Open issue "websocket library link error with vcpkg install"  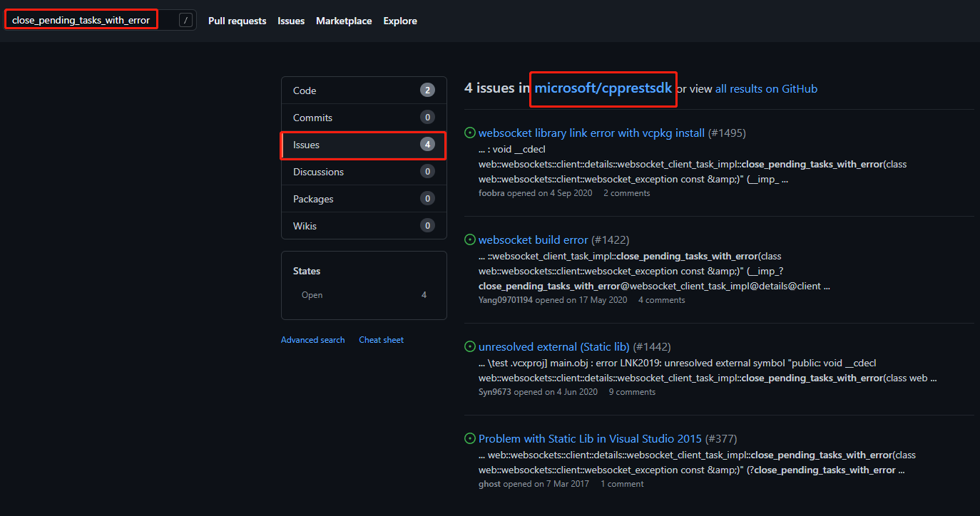point(591,133)
